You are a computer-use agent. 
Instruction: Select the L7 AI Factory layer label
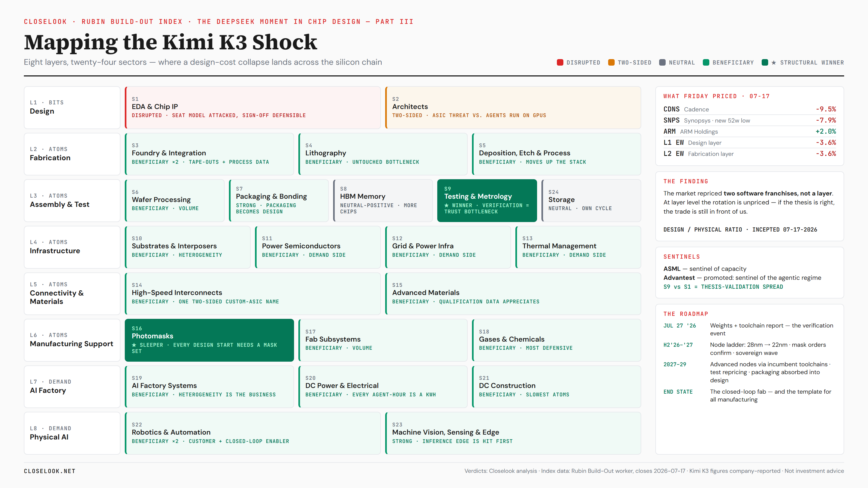[72, 387]
